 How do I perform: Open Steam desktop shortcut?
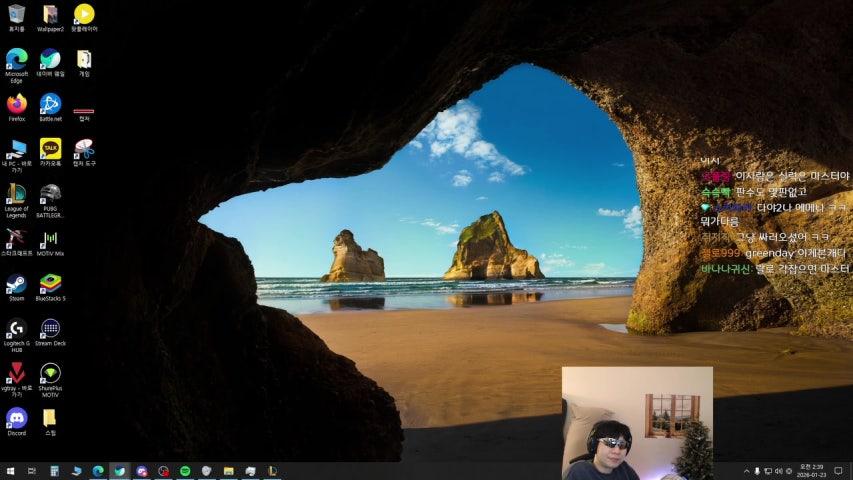tap(16, 283)
